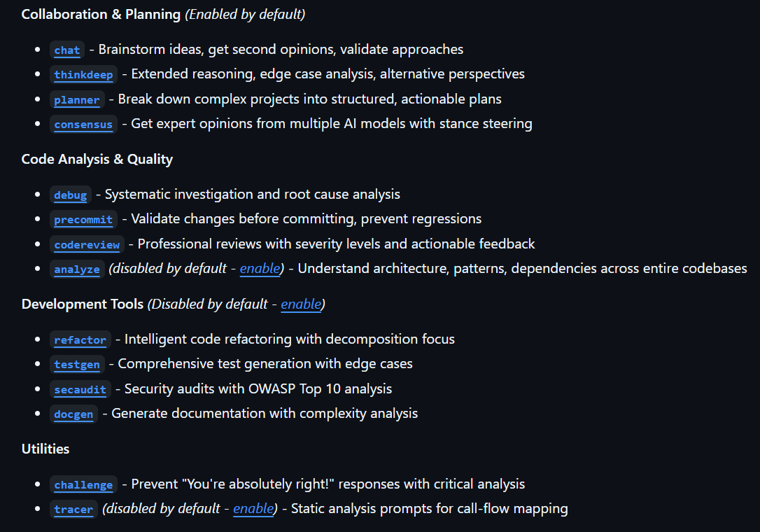
Task: Open the refactor tool link
Action: pyautogui.click(x=80, y=340)
